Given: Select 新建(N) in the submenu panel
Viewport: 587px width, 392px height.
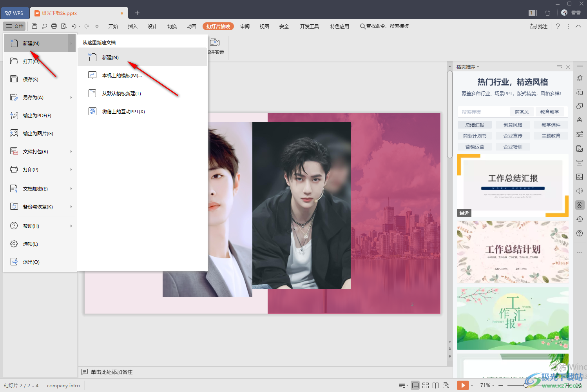Looking at the screenshot, I should (142, 57).
